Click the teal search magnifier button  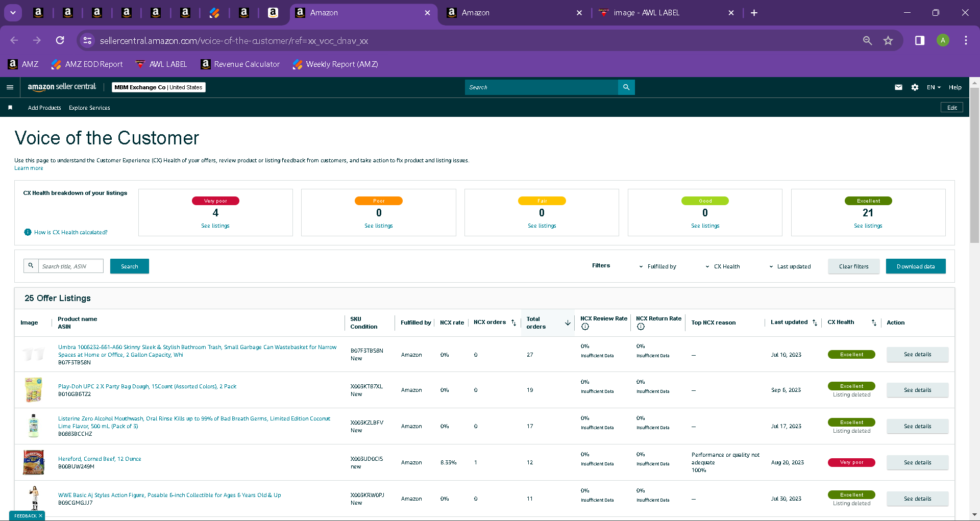pos(626,87)
